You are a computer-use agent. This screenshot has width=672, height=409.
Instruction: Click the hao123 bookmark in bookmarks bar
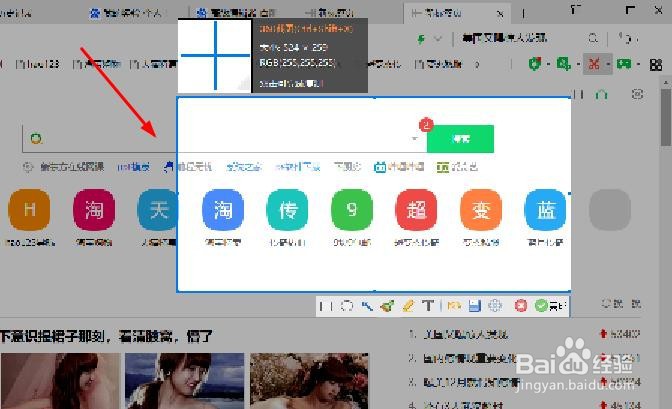(38, 64)
